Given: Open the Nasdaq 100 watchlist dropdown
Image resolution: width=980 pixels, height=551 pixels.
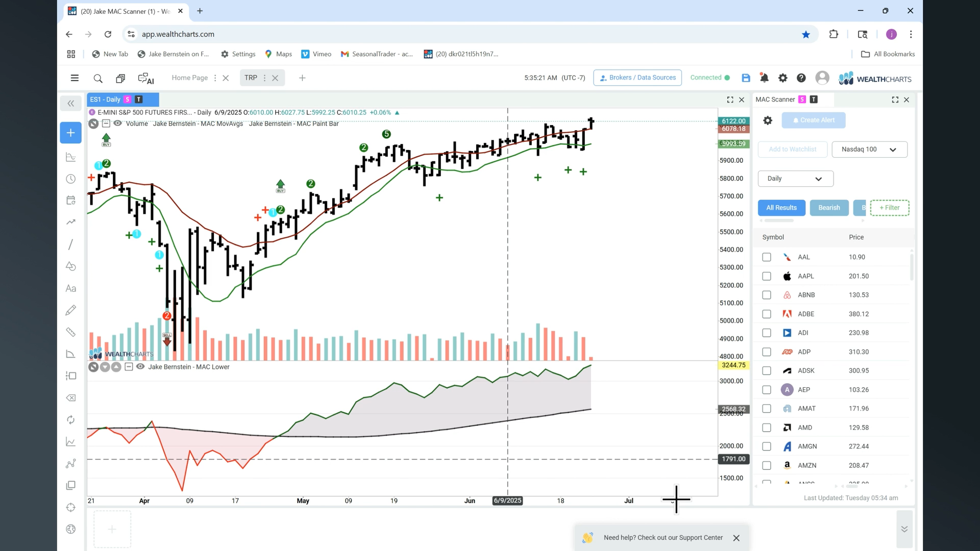Looking at the screenshot, I should tap(869, 149).
